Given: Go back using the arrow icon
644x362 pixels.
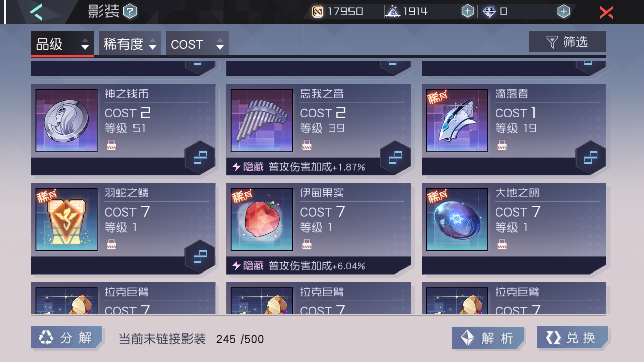Looking at the screenshot, I should [x=36, y=12].
